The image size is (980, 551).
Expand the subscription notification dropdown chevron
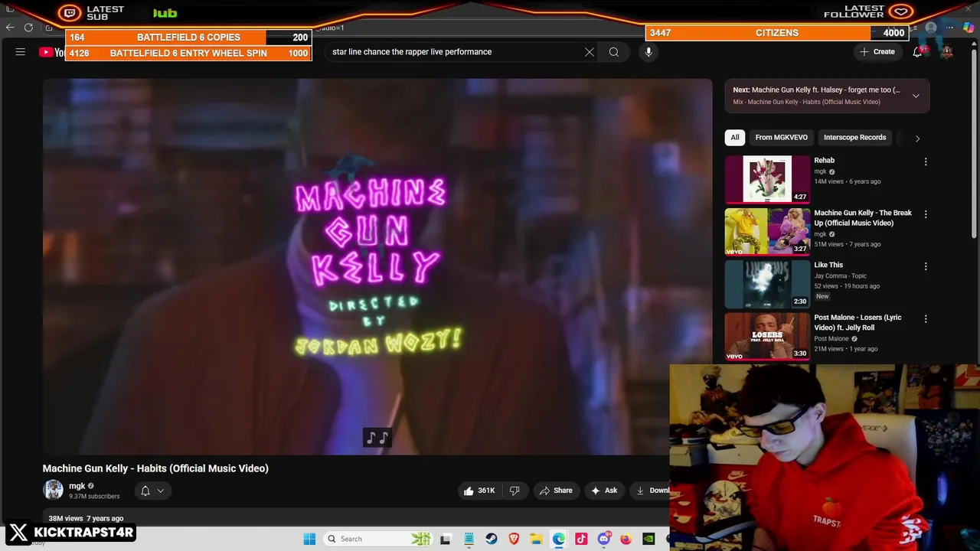161,491
